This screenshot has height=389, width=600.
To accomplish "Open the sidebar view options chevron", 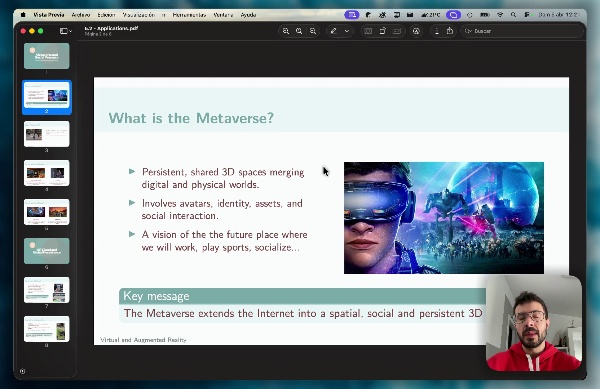I will pyautogui.click(x=70, y=31).
